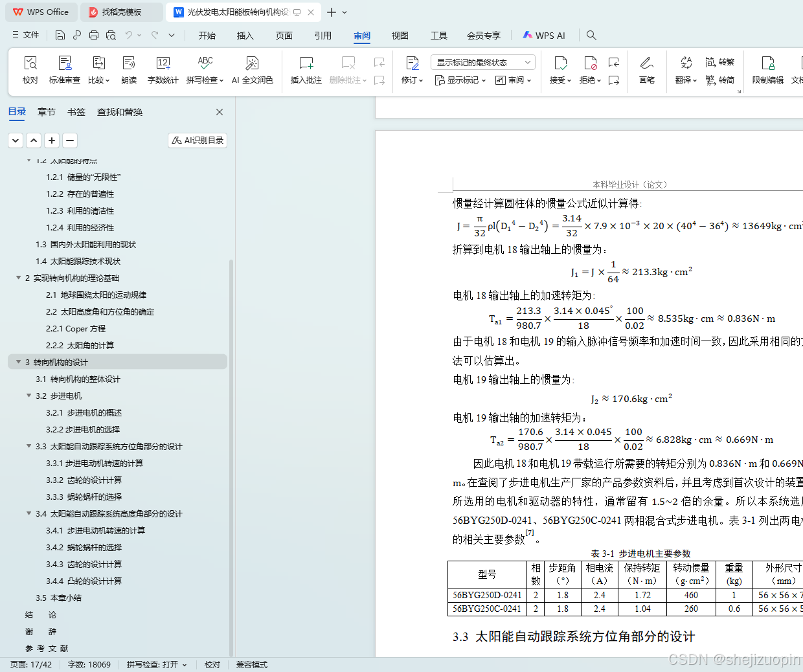The image size is (803, 672).
Task: Open the 拼写检查 dropdown
Action: tap(205, 80)
